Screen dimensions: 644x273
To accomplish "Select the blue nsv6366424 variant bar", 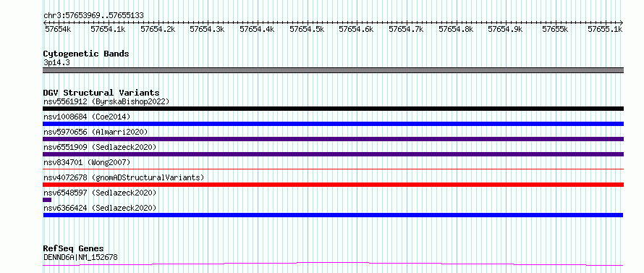I will click(333, 215).
